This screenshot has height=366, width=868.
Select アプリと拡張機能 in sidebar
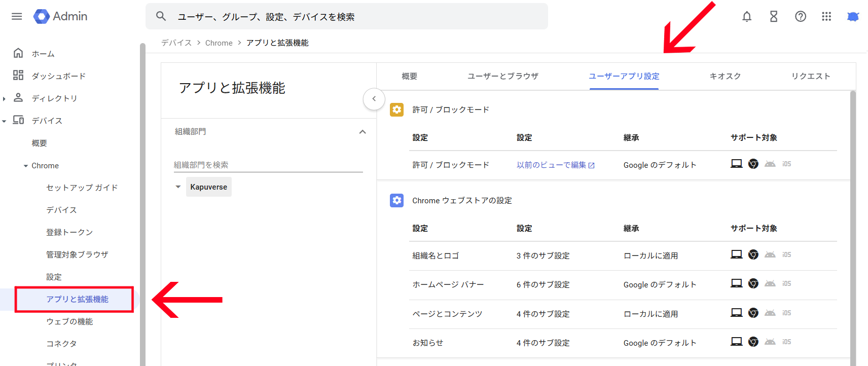(77, 299)
